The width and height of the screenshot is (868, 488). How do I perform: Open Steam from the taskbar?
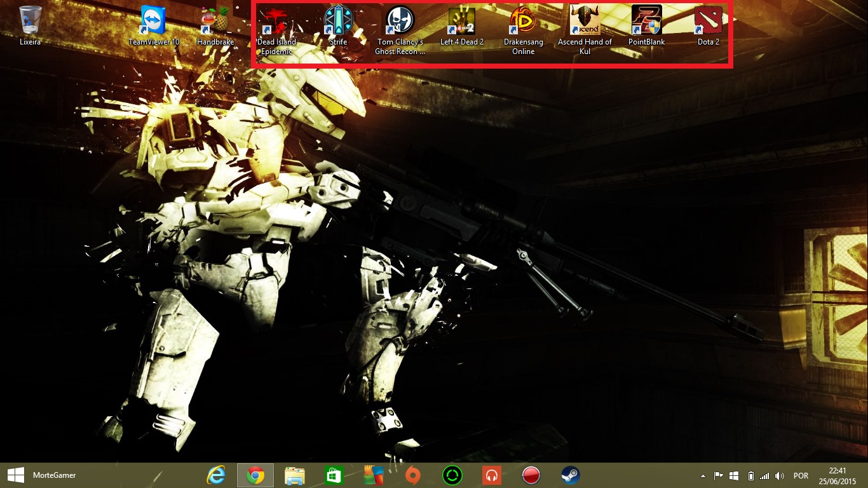point(570,475)
